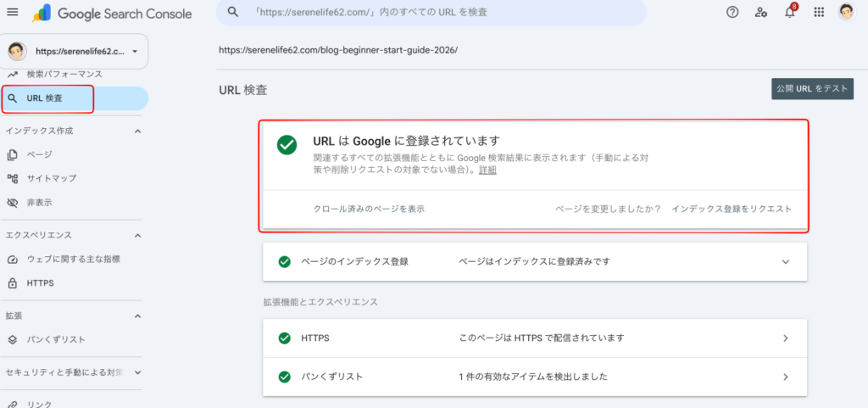868x408 pixels.
Task: Click text このページは HTTPS で配信されています
Action: (542, 338)
